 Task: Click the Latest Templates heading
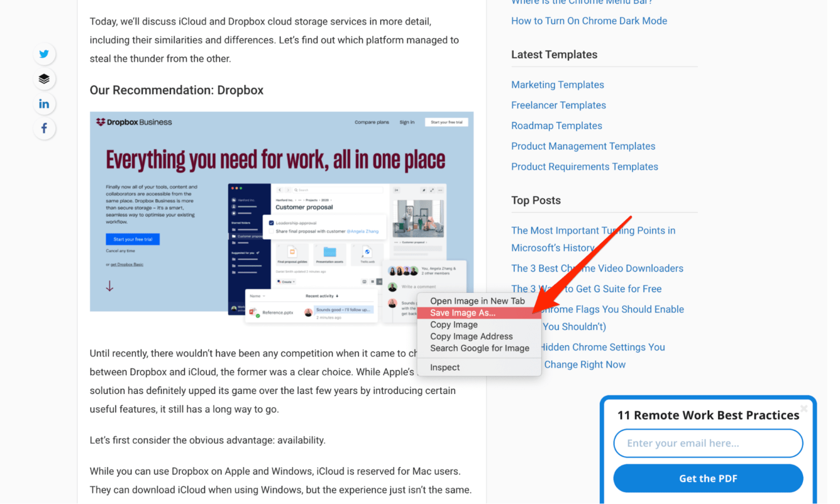554,55
